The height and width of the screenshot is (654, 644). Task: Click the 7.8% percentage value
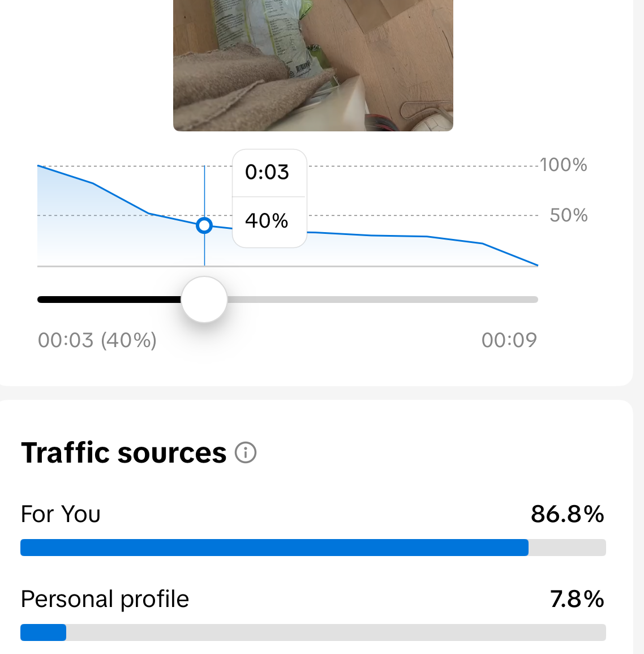point(577,599)
